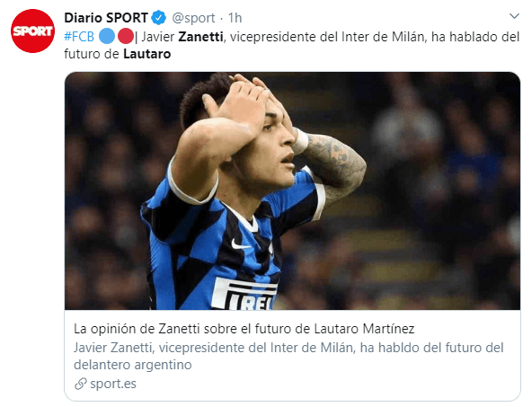The height and width of the screenshot is (407, 532).
Task: Click the blue verified badge icon
Action: [158, 18]
